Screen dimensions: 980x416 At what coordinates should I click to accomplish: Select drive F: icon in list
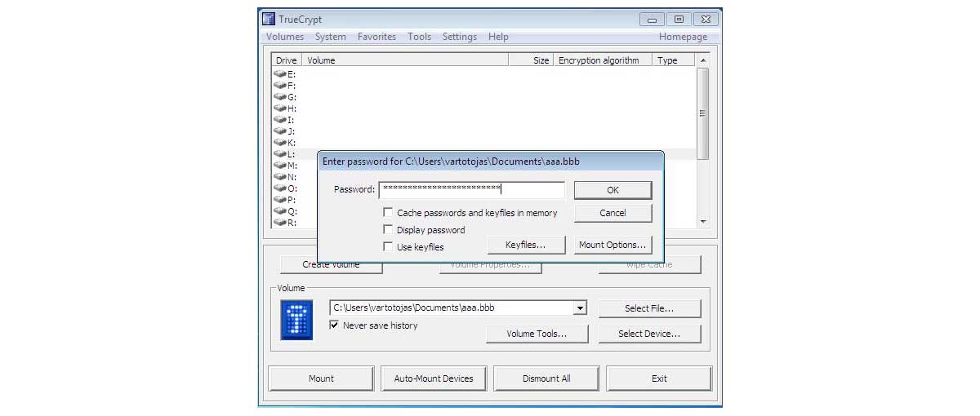point(279,85)
